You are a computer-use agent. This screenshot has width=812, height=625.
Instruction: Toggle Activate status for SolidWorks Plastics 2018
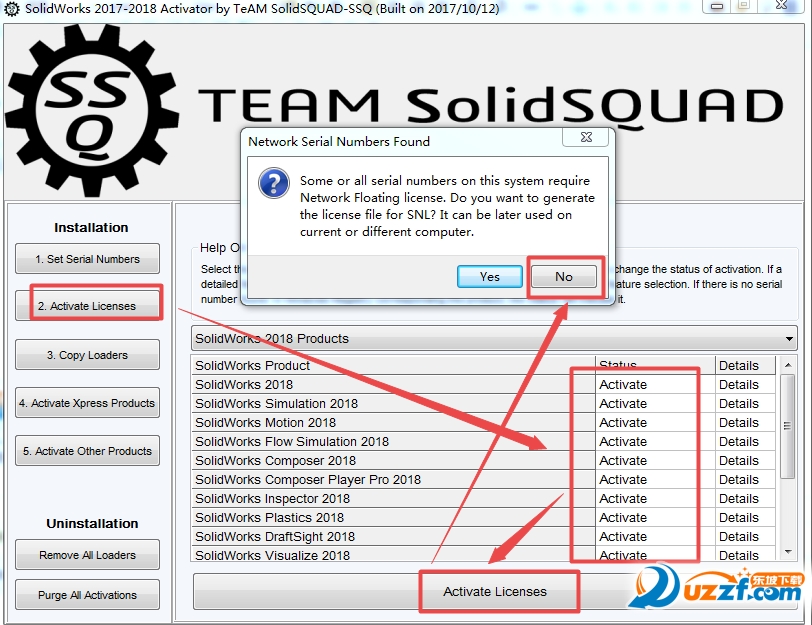point(655,517)
